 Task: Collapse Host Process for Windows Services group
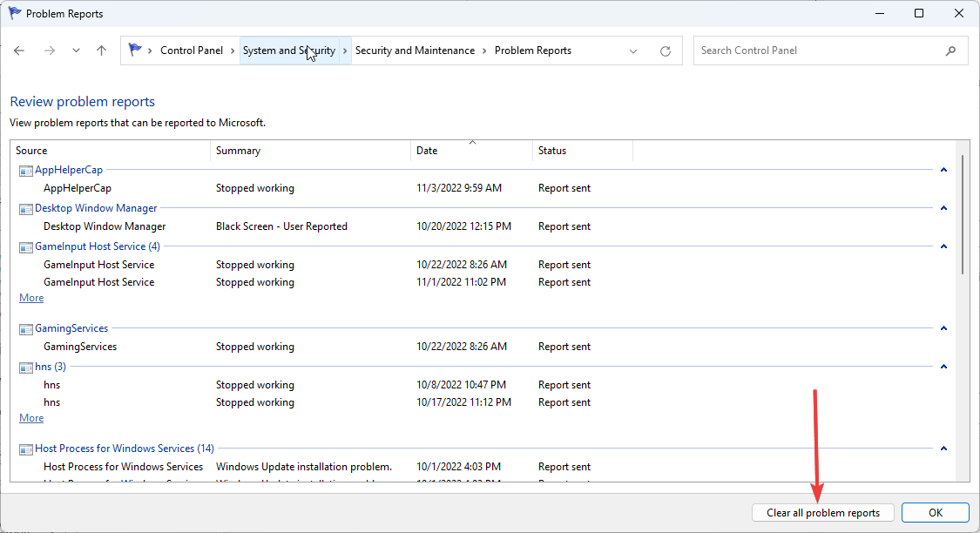[943, 449]
